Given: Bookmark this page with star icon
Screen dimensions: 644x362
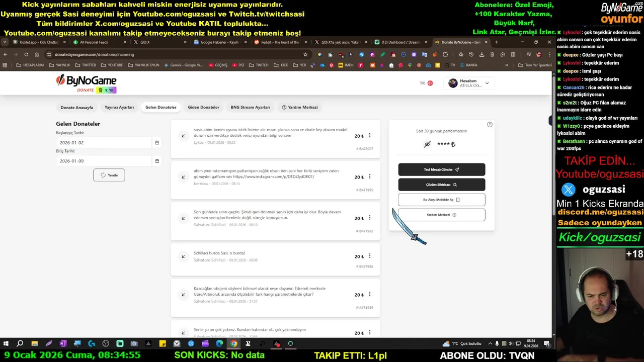Looking at the screenshot, I should pos(305,54).
